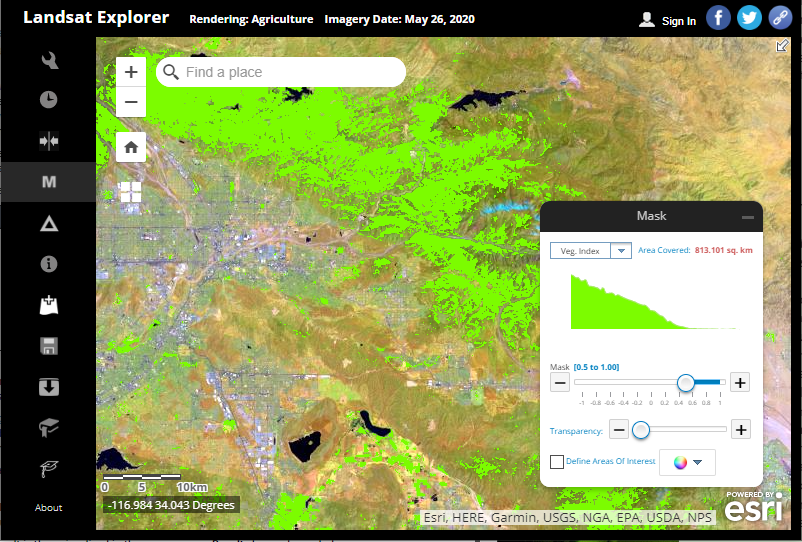
Task: Click the Mask range label [0.5 to 1.00]
Action: [596, 367]
